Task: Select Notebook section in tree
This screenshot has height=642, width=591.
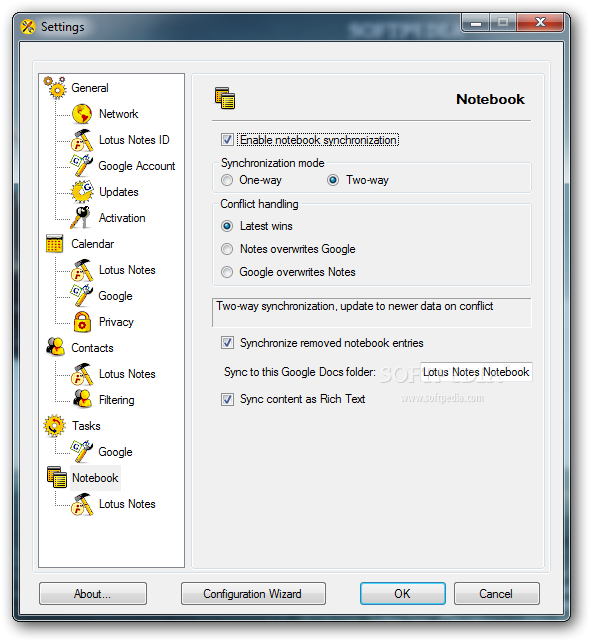Action: click(95, 478)
